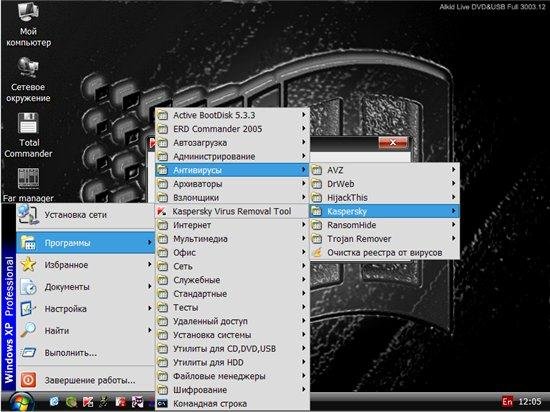The height and width of the screenshot is (412, 550).
Task: Click the settings icon beside Настройка
Action: [28, 309]
